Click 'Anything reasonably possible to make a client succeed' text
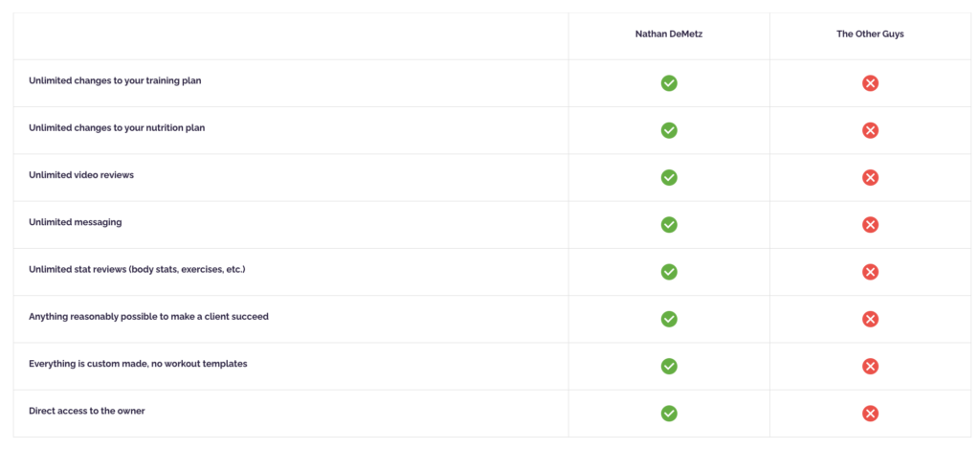The height and width of the screenshot is (449, 980). tap(148, 316)
